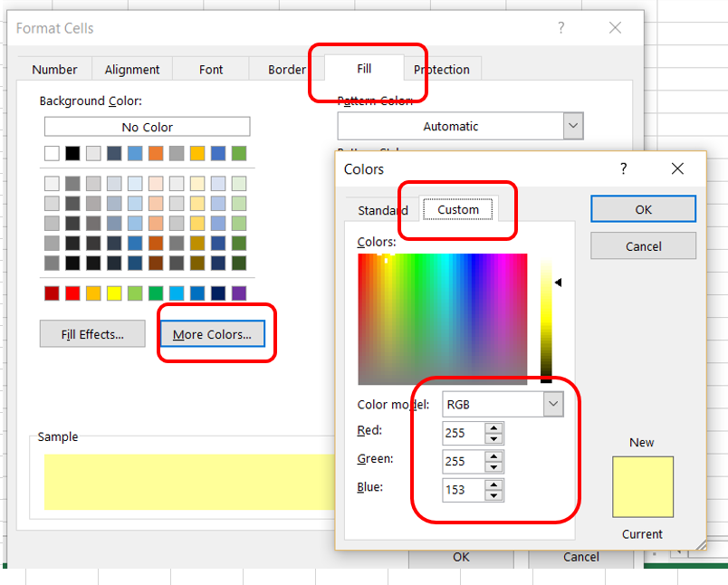Screen dimensions: 728x585
Task: Click the Blue value field showing 153
Action: click(464, 490)
